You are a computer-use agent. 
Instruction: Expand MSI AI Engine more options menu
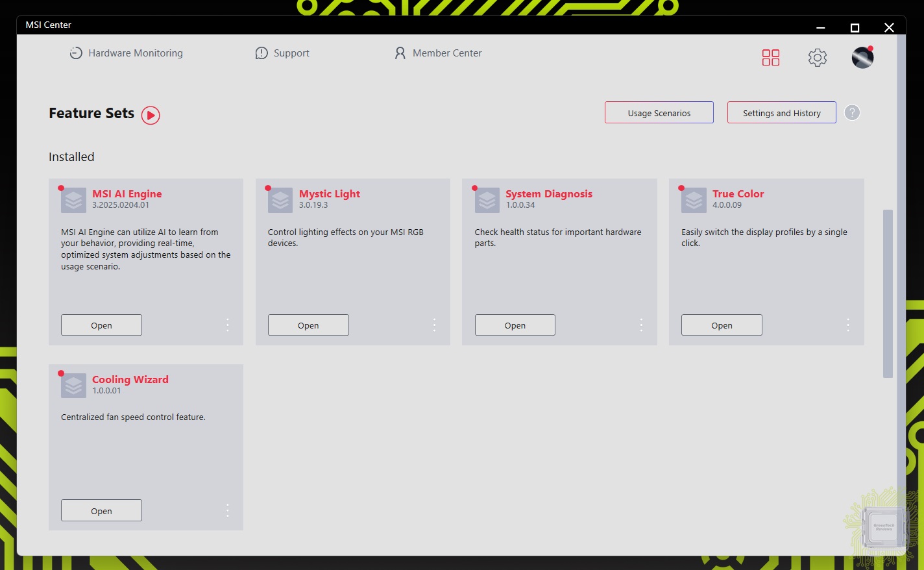point(228,325)
